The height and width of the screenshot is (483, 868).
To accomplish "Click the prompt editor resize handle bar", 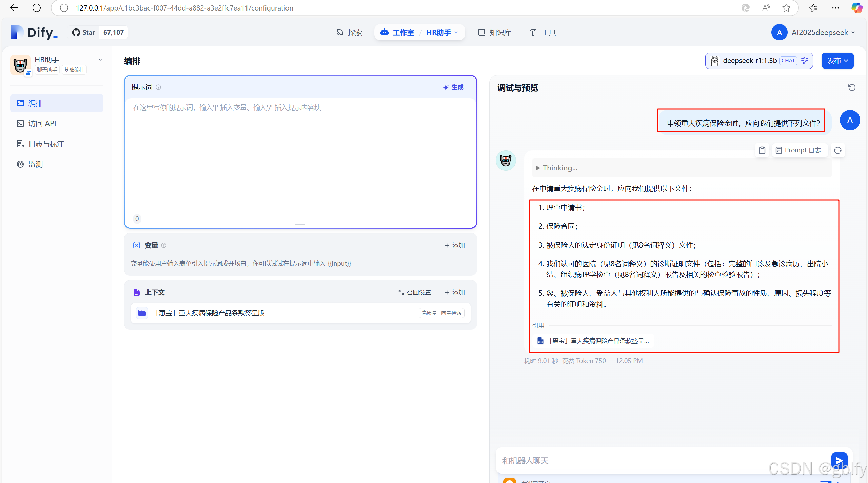I will click(300, 224).
